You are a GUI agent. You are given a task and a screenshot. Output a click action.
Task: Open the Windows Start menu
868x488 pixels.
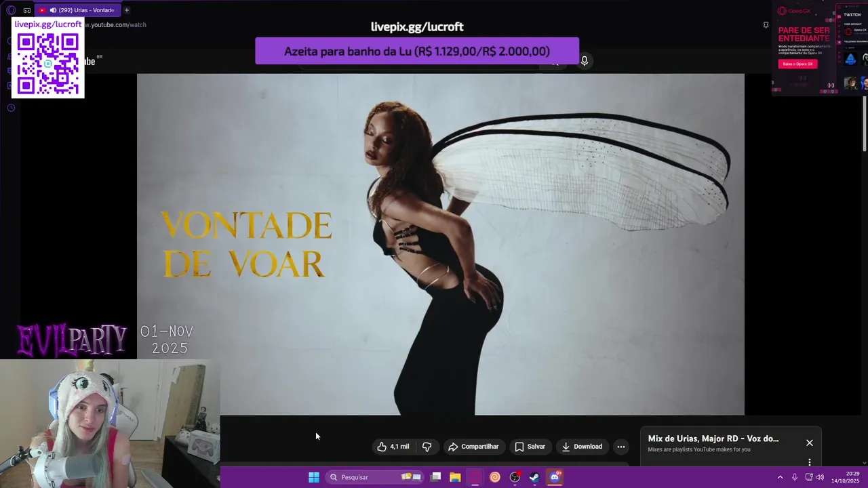[314, 477]
